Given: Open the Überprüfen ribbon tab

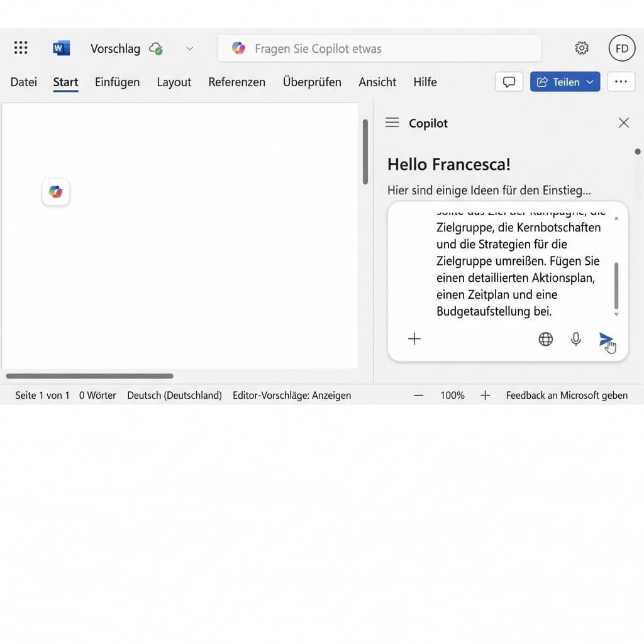Looking at the screenshot, I should 312,82.
